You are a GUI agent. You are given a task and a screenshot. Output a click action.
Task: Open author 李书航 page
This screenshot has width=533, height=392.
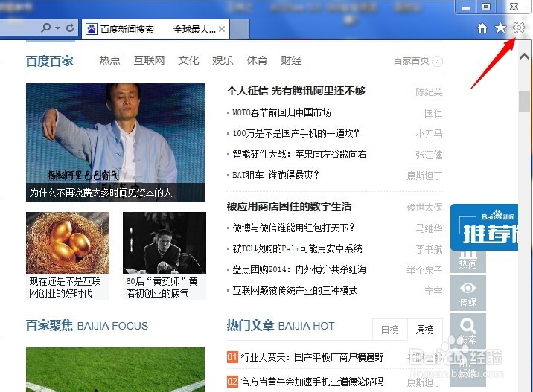pyautogui.click(x=429, y=250)
